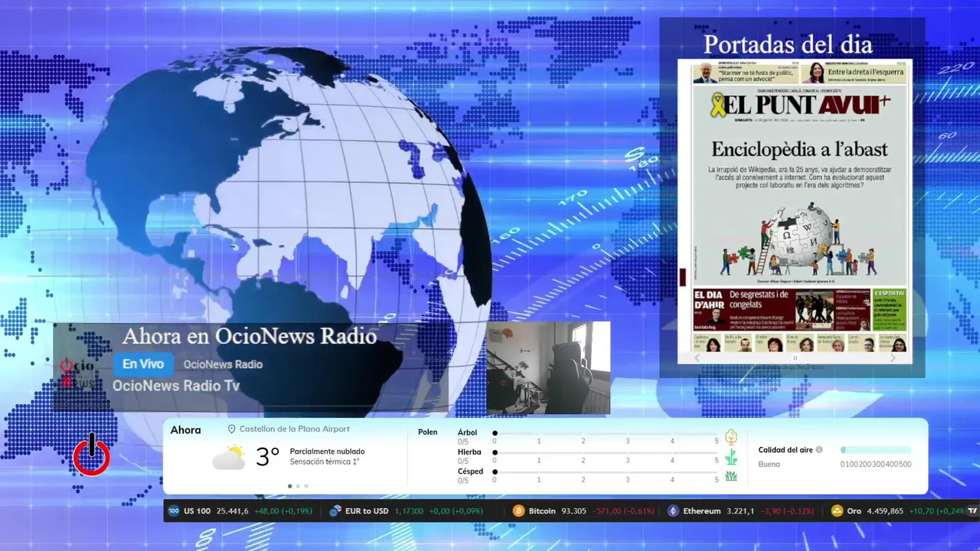The height and width of the screenshot is (551, 980).
Task: Click the Ethereum price 3.221,1
Action: [x=740, y=510]
